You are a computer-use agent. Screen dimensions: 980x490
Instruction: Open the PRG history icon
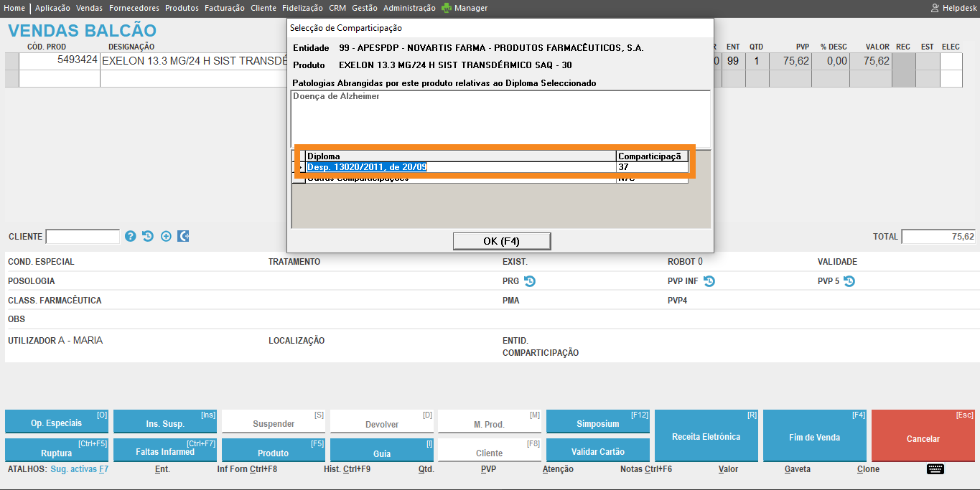tap(530, 281)
